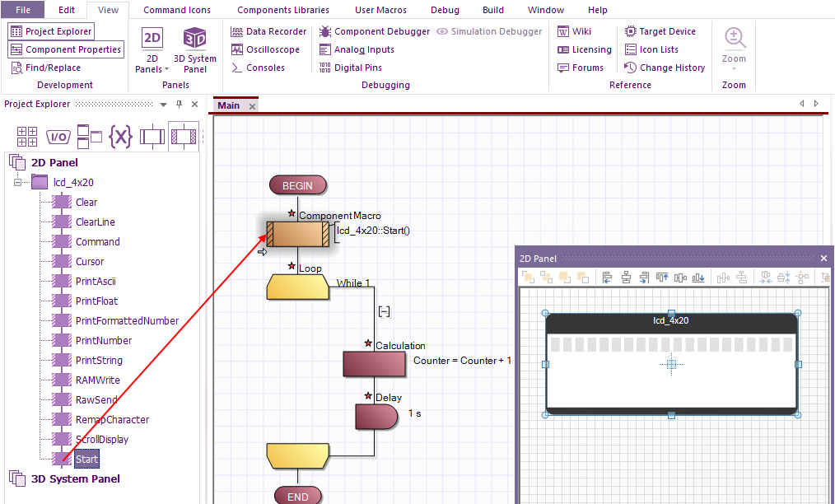Select the Clear macro in the tree
The width and height of the screenshot is (835, 504).
click(86, 202)
